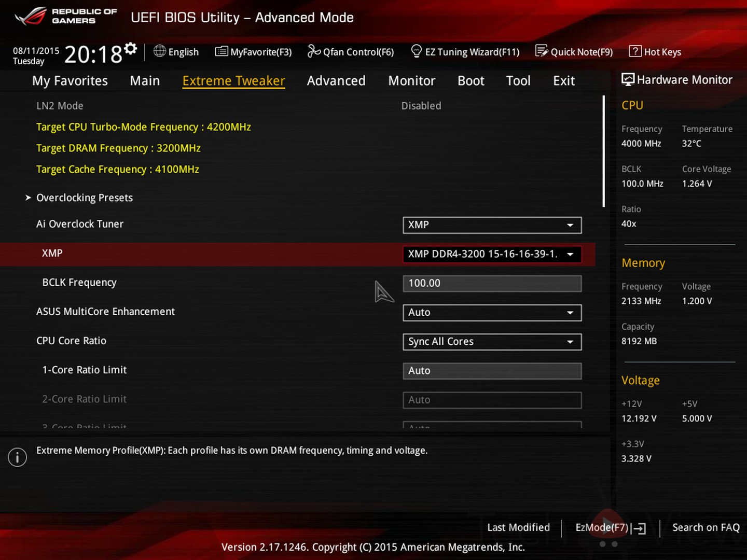The height and width of the screenshot is (560, 747).
Task: Click the globe language icon
Action: pyautogui.click(x=160, y=51)
